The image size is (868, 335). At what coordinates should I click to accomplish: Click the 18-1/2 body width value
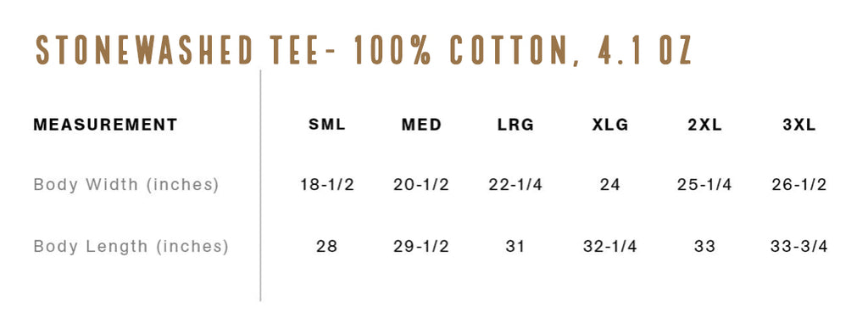(x=327, y=184)
